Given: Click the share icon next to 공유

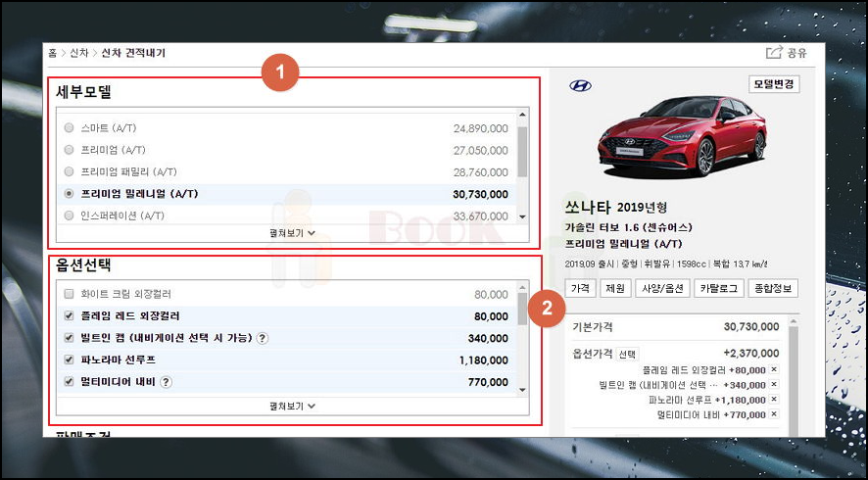Looking at the screenshot, I should (x=773, y=53).
